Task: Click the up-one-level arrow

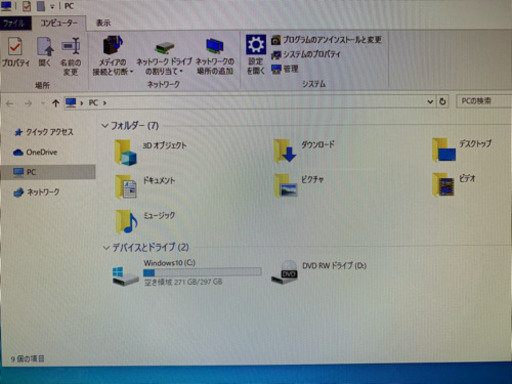Action: point(56,103)
